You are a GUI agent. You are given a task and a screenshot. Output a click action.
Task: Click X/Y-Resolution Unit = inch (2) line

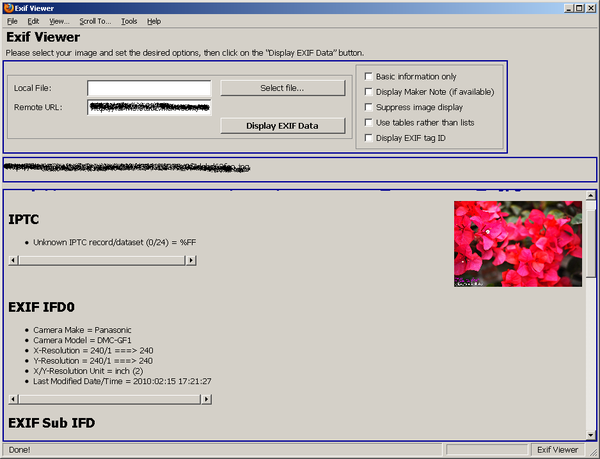[x=88, y=371]
